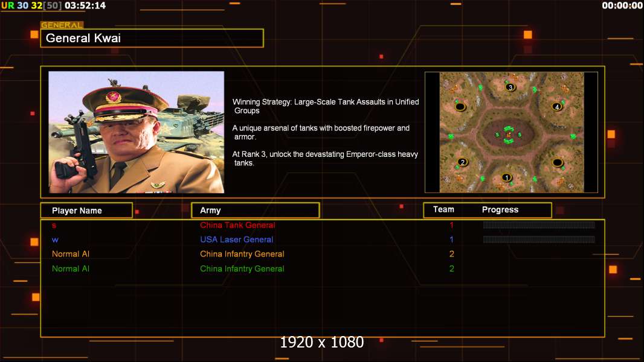The height and width of the screenshot is (362, 644).
Task: Click the USA Laser General army entry
Action: click(x=237, y=240)
